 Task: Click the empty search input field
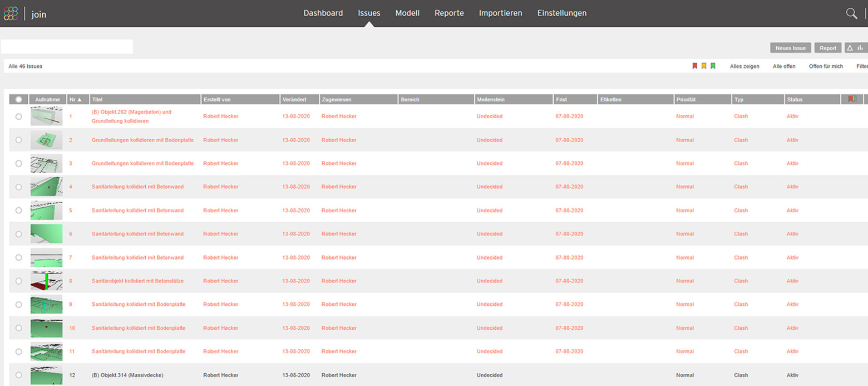67,47
